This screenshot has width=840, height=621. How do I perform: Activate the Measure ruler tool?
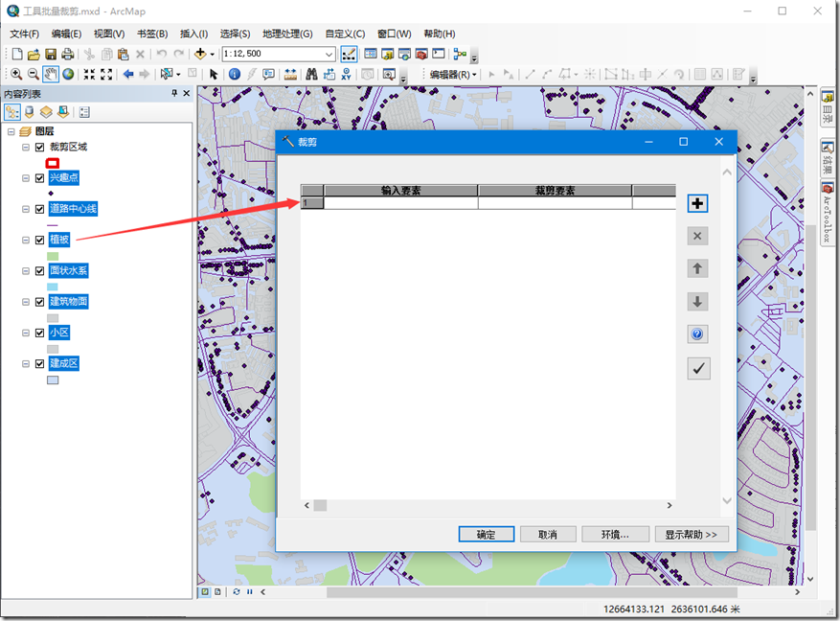(290, 74)
